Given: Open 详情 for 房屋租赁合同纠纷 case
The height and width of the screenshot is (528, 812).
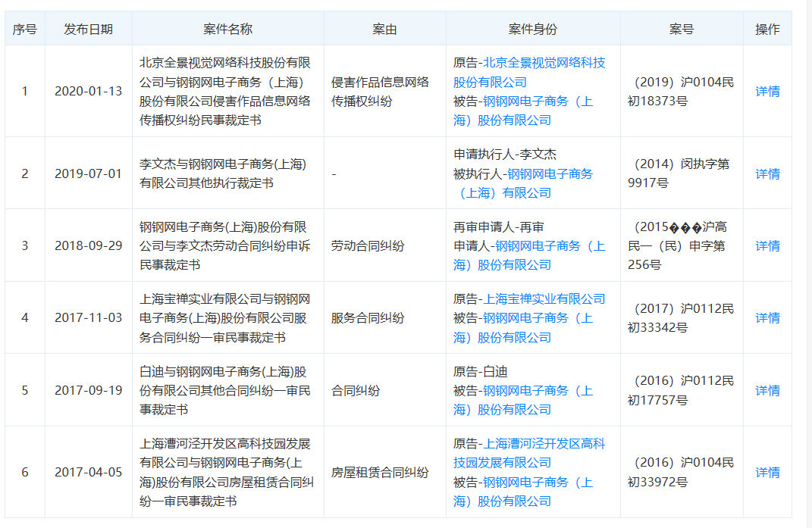Looking at the screenshot, I should pyautogui.click(x=767, y=472).
